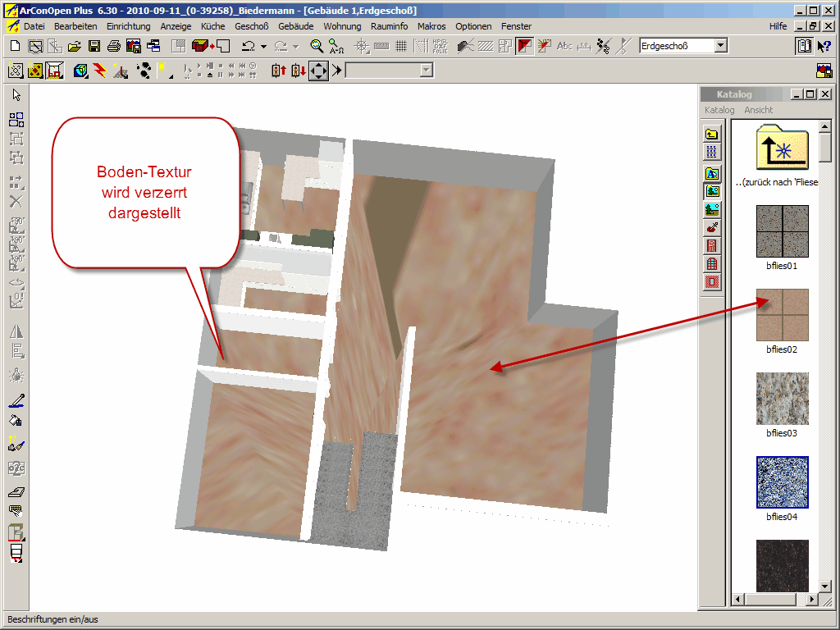Click the magnifier zoom icon
The image size is (840, 630).
tap(317, 46)
